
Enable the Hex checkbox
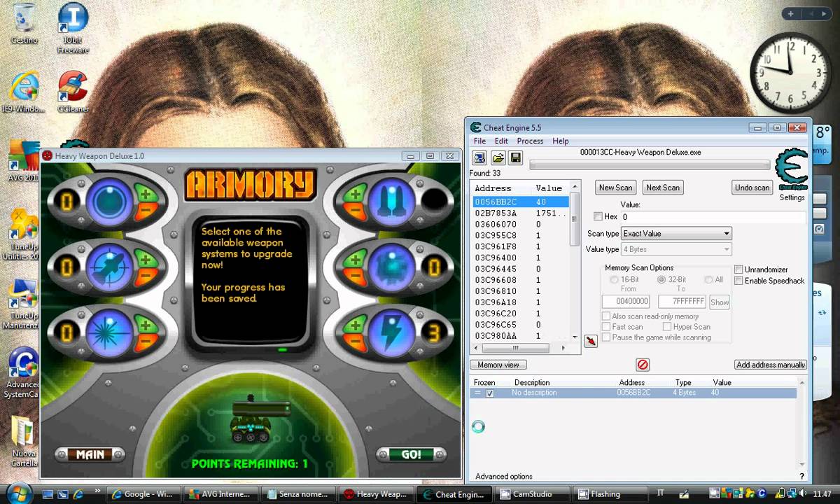coord(598,217)
